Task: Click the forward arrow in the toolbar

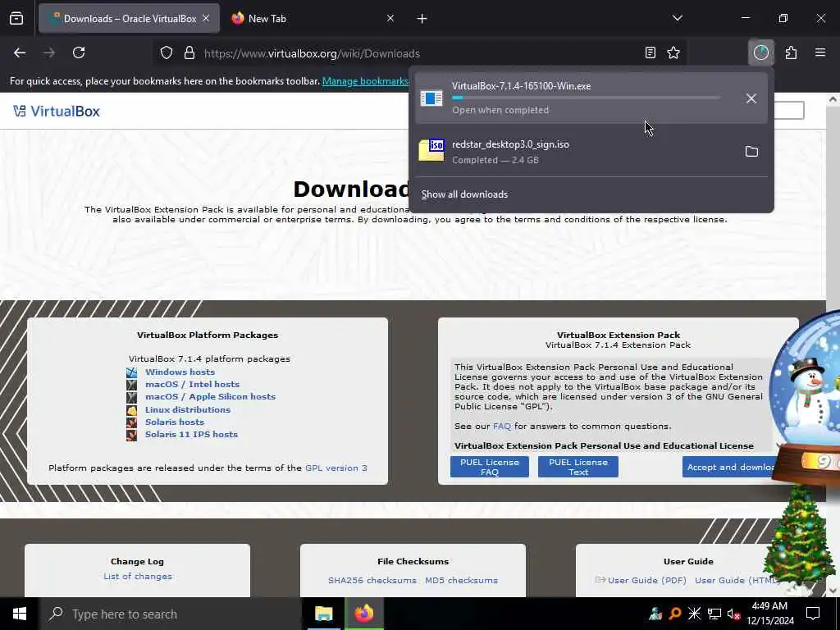Action: pos(49,52)
